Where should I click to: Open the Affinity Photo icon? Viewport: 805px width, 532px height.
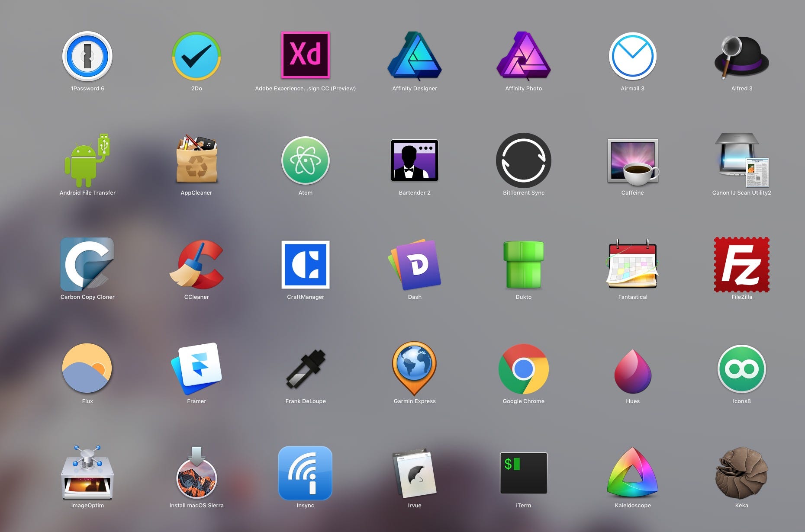(x=524, y=56)
